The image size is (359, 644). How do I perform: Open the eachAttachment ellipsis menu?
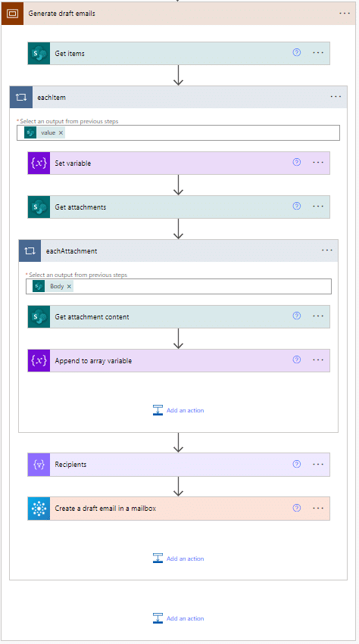(x=327, y=250)
